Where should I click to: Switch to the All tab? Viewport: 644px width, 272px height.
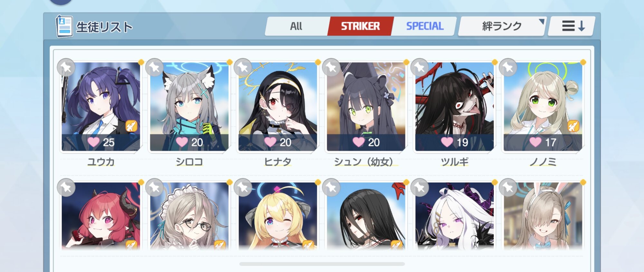pos(296,26)
